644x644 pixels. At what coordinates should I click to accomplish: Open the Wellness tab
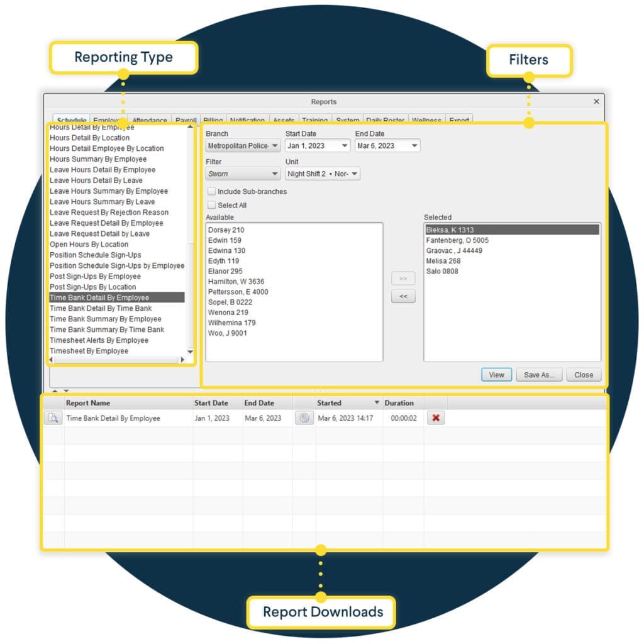pyautogui.click(x=426, y=119)
